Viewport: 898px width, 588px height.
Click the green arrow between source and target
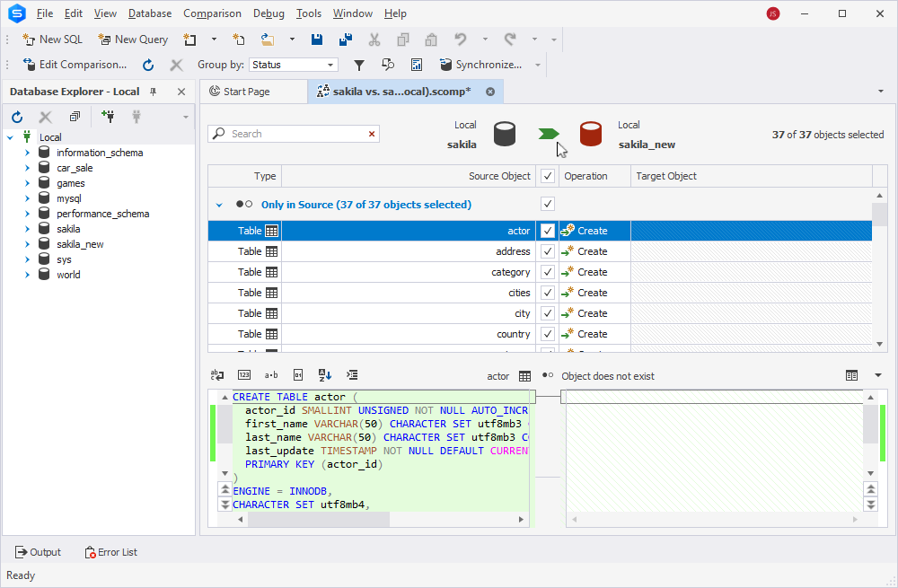(x=548, y=134)
